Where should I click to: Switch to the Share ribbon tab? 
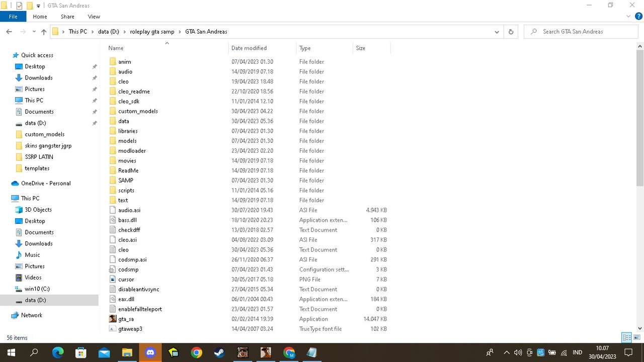(67, 17)
